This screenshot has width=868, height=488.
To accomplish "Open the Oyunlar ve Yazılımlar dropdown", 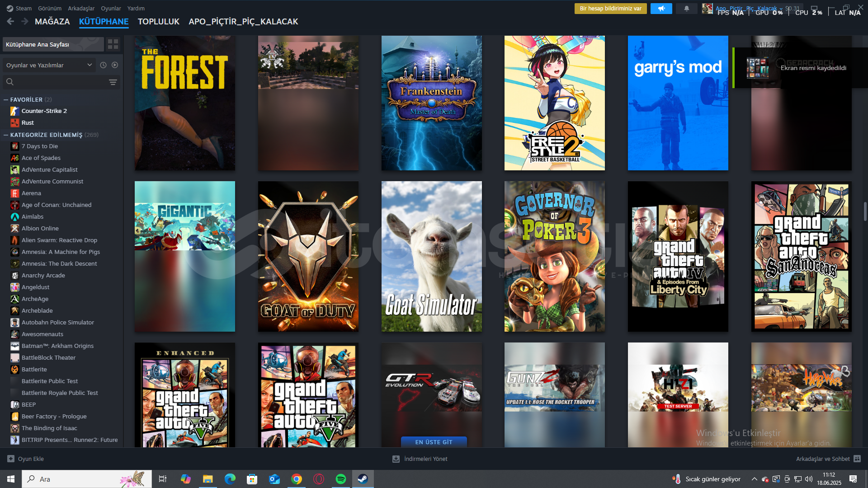I will point(49,65).
